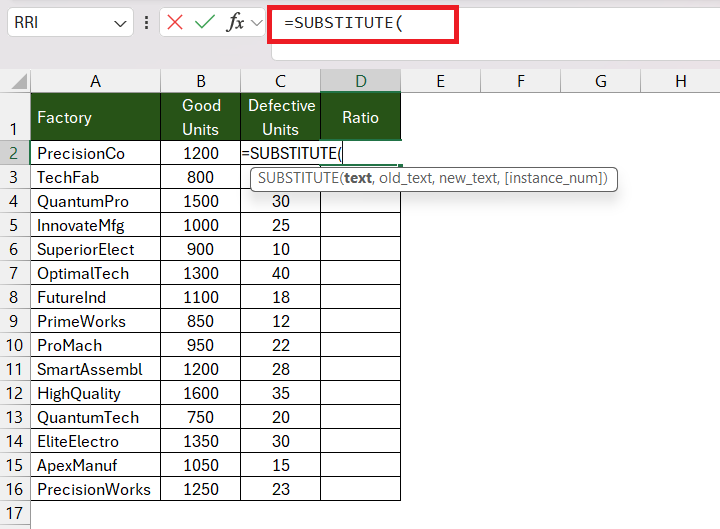The height and width of the screenshot is (529, 720).
Task: Select cell containing SuperiorElect
Action: 96,249
